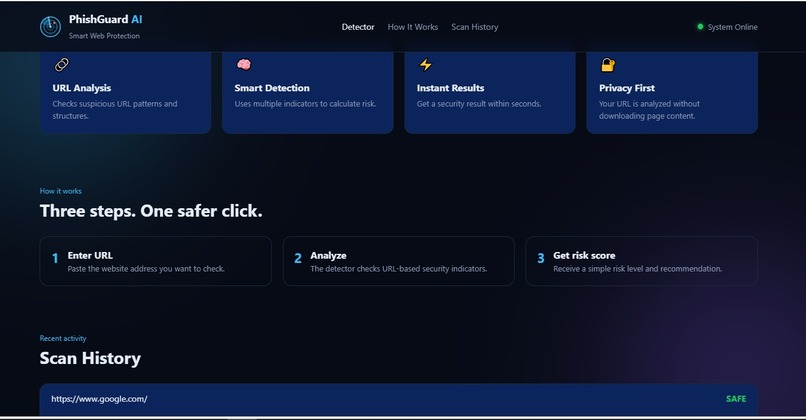
Task: Click 'Three steps. One safer click.' heading
Action: coord(151,211)
